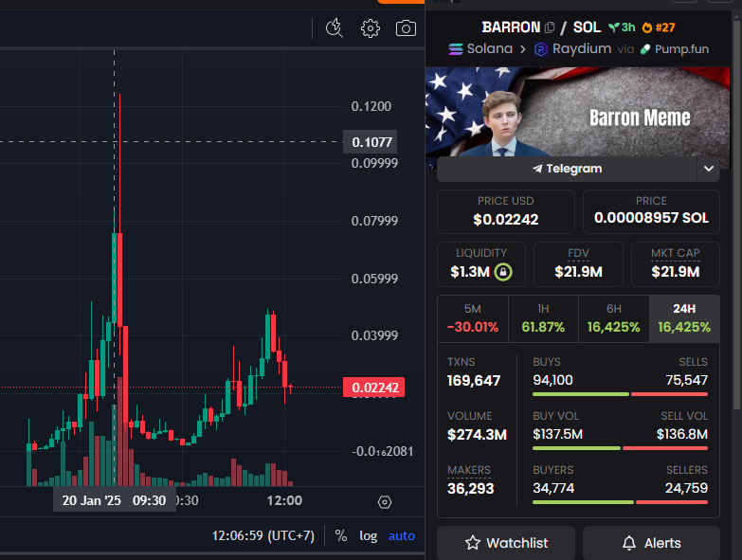Click the VOLUME $274.3M value
The width and height of the screenshot is (742, 560).
pos(477,435)
